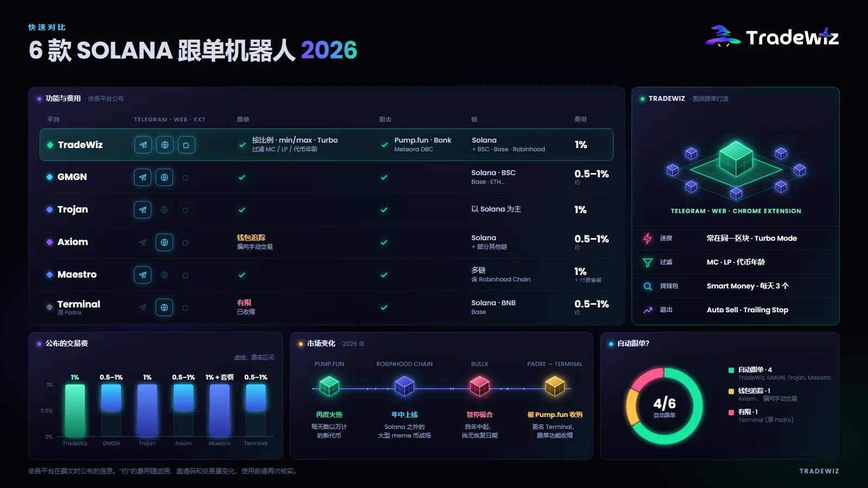Select the green PUMP.FUN cube on the timeline
868x488 pixels.
[x=329, y=386]
